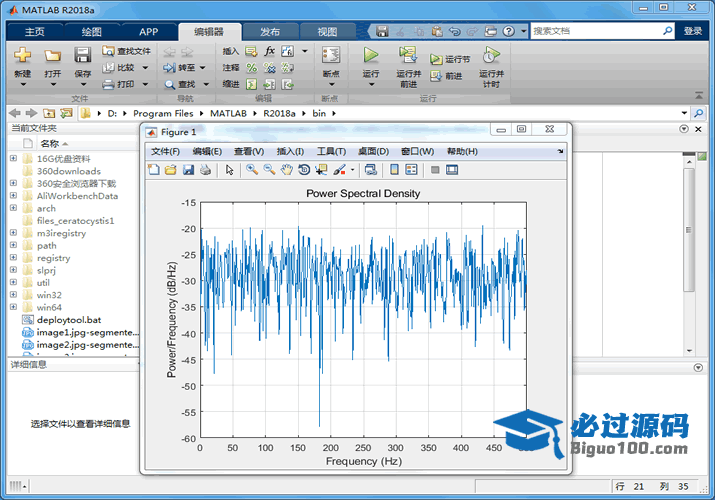The height and width of the screenshot is (500, 715).
Task: Expand the 16G优盘资料 folder
Action: (13, 158)
